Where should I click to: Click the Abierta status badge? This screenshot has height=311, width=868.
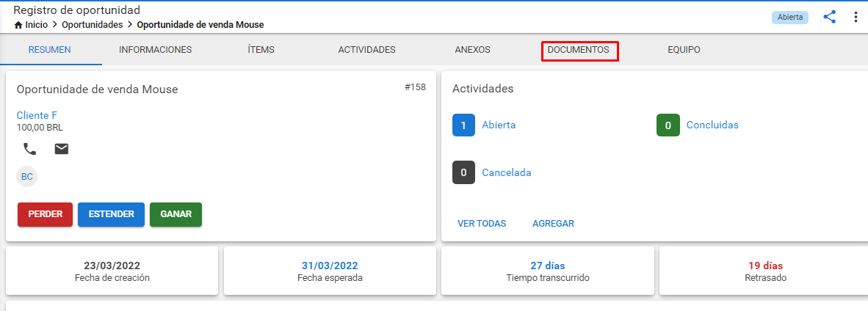coord(790,17)
